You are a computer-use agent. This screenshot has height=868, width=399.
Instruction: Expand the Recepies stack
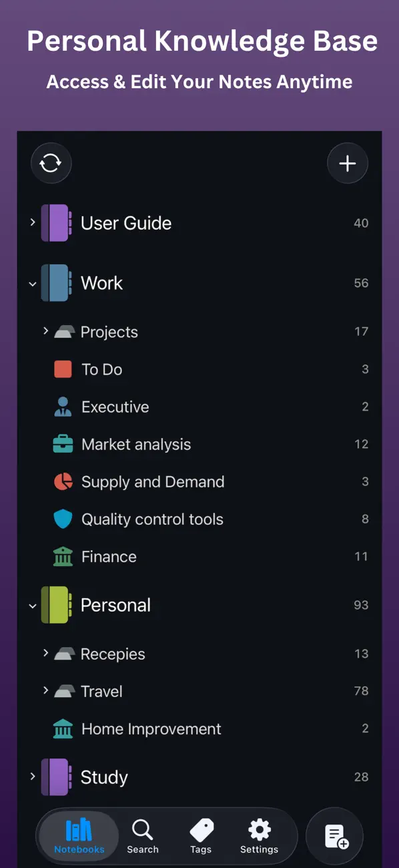pyautogui.click(x=45, y=654)
